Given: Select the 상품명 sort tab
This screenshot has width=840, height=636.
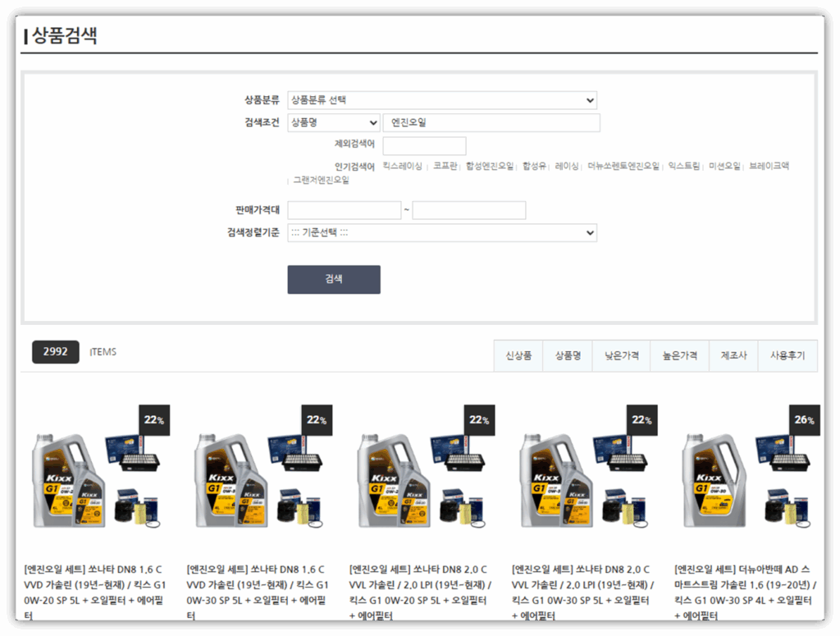Looking at the screenshot, I should 568,356.
